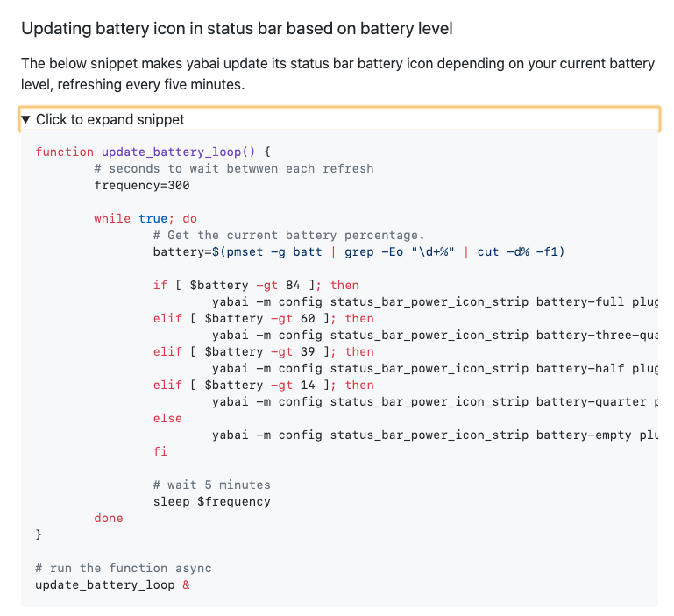
Task: Click the 'update_battery_loop &' line
Action: [112, 585]
